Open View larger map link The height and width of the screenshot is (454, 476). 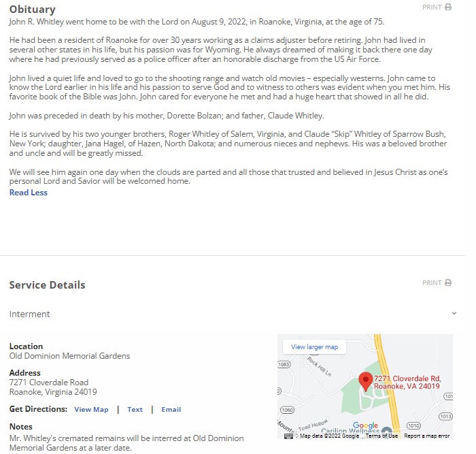[x=314, y=347]
